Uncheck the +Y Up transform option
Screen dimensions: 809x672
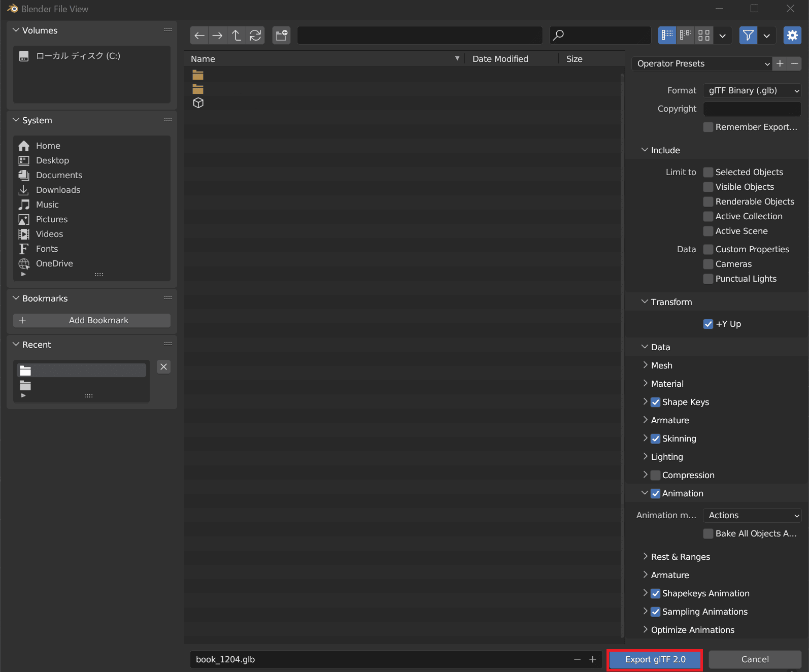click(708, 324)
